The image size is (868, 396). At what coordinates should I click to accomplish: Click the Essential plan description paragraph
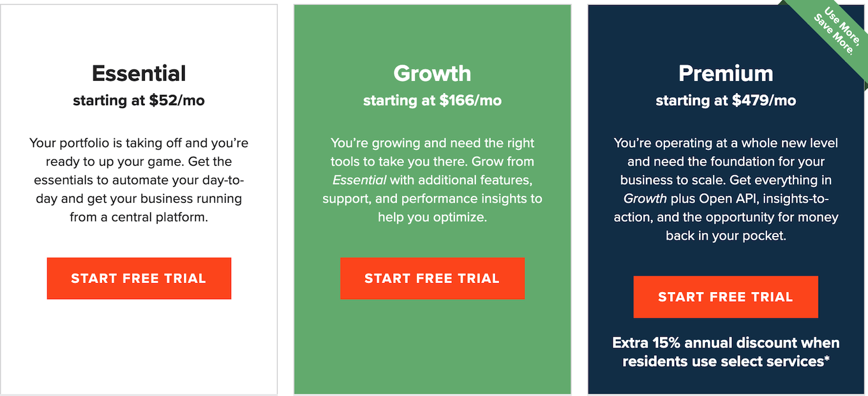[x=138, y=180]
